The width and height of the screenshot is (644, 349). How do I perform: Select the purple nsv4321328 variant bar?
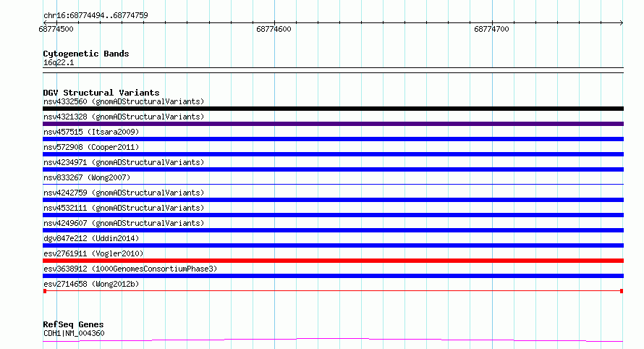[333, 124]
